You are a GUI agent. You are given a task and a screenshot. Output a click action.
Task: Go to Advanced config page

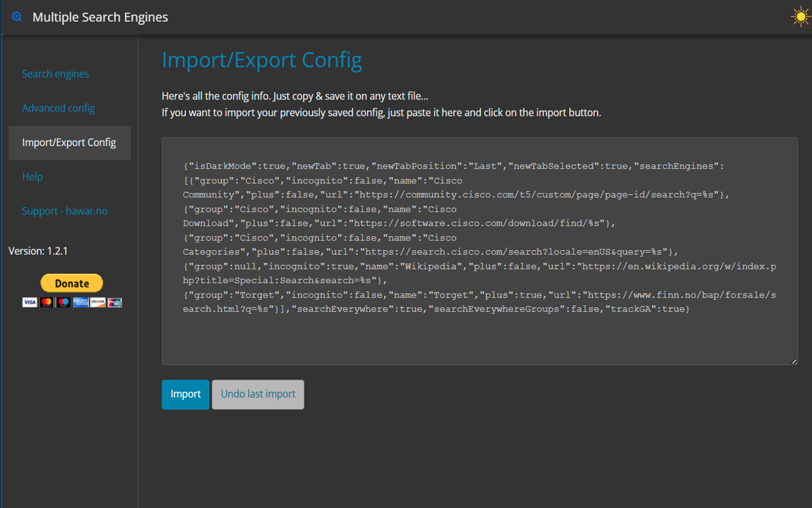coord(58,108)
